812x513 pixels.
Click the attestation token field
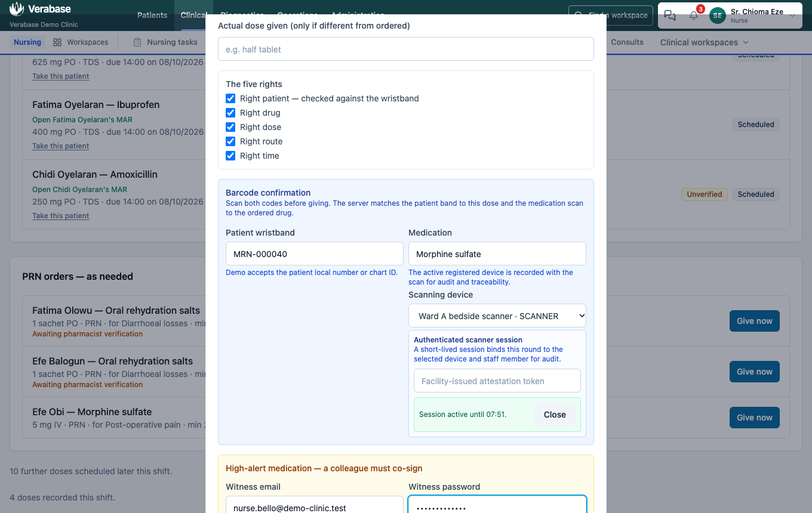497,381
